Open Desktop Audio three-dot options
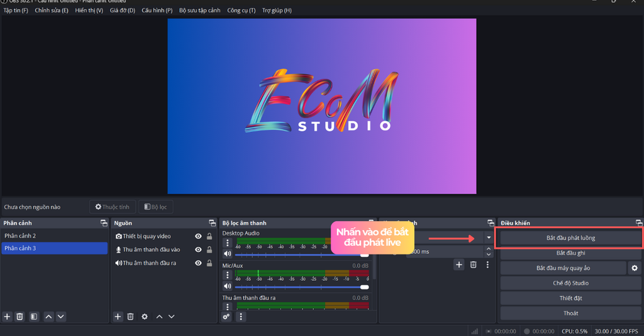This screenshot has height=336, width=644. tap(228, 243)
